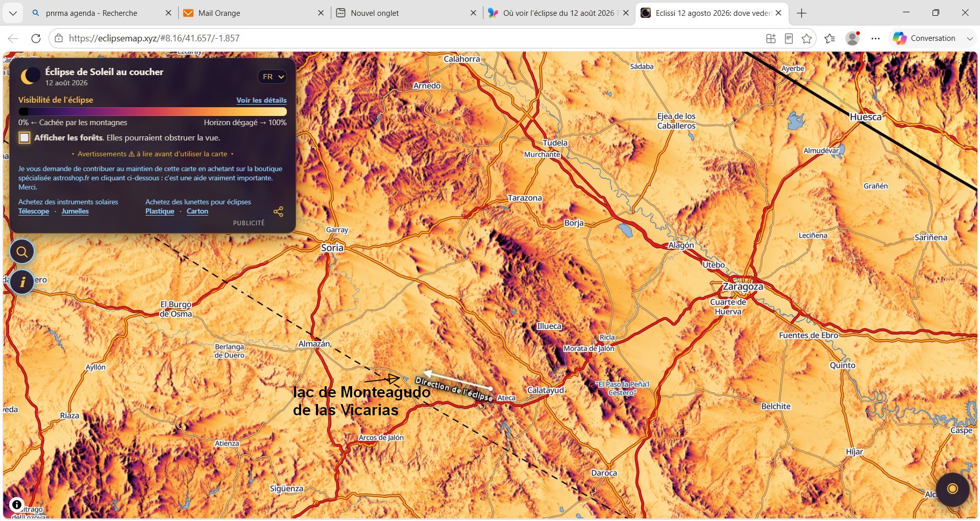
Task: Click the Belchite town label
Action: [x=776, y=407]
